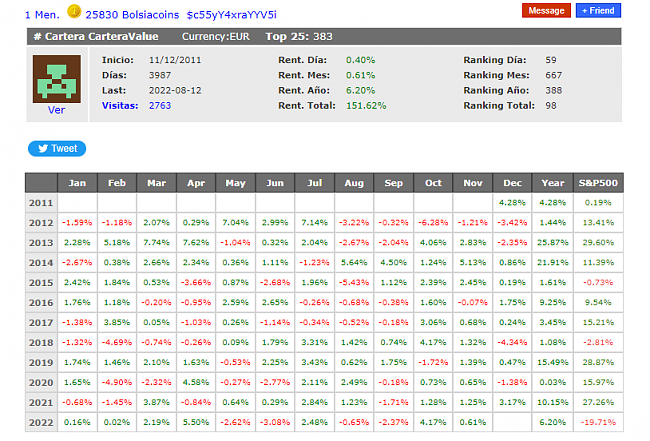This screenshot has width=650, height=441.
Task: Select Ranking Total value 98
Action: pyautogui.click(x=551, y=105)
